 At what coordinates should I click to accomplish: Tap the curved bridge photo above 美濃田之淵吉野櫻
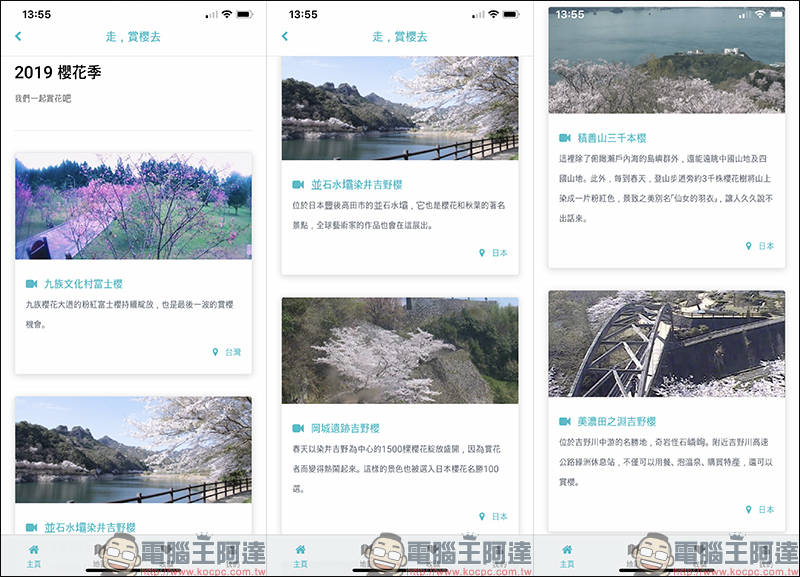coord(666,343)
